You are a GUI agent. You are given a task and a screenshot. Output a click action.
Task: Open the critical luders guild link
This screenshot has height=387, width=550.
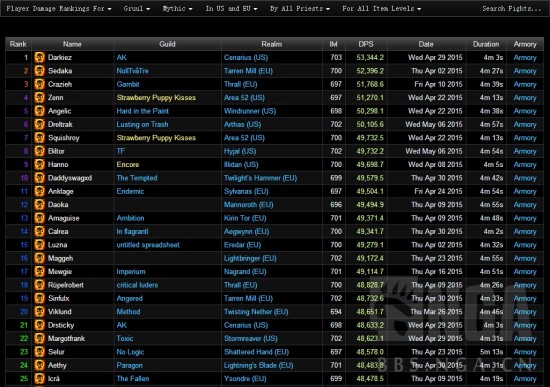(137, 285)
